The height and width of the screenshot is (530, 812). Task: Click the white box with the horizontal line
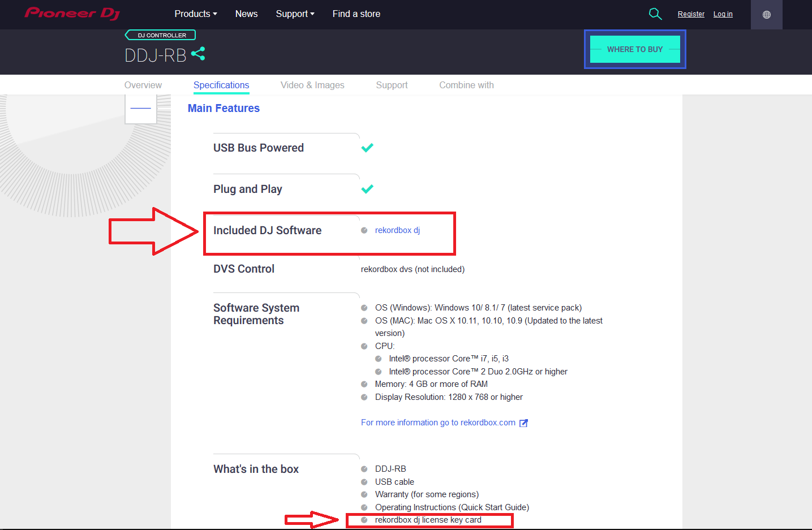pos(141,109)
